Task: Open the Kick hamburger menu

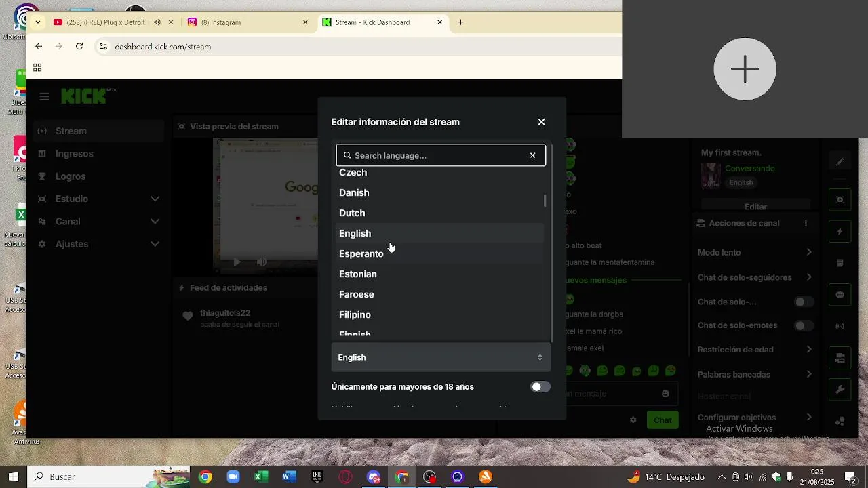Action: [44, 96]
